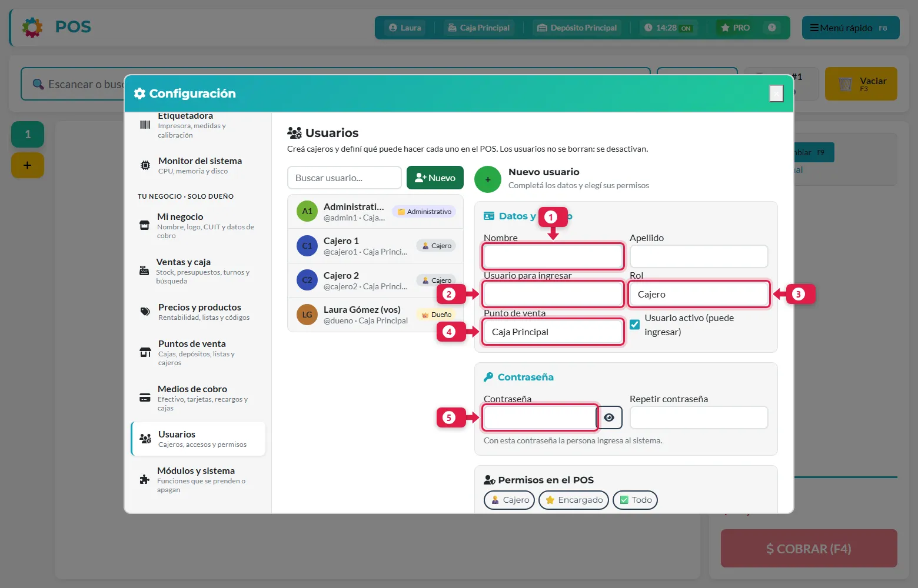Open Puntos de venta settings

(198, 353)
